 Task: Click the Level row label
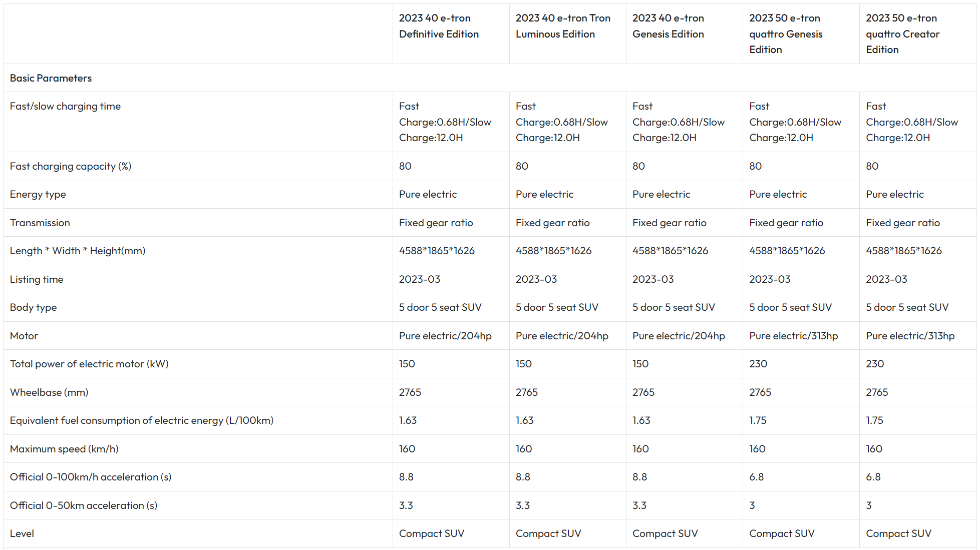coord(22,533)
